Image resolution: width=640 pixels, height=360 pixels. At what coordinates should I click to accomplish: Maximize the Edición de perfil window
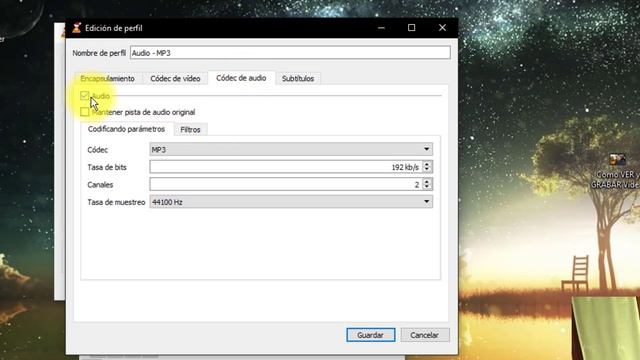coord(411,28)
